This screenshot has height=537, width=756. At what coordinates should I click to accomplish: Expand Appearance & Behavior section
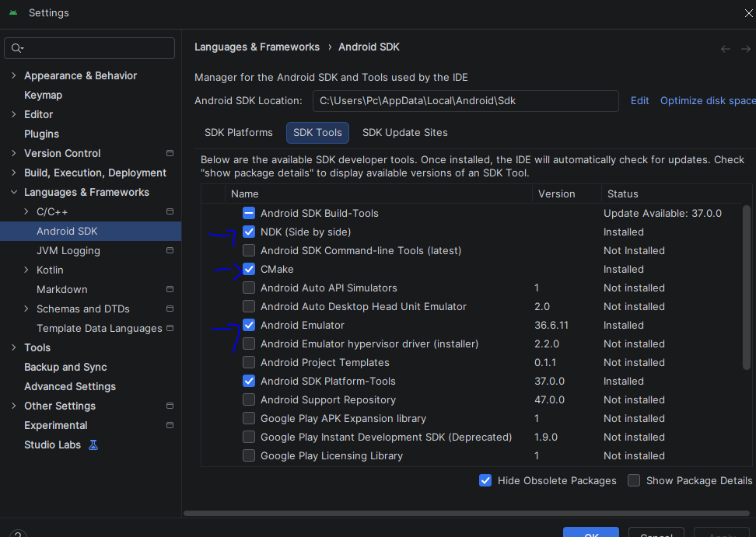(13, 75)
